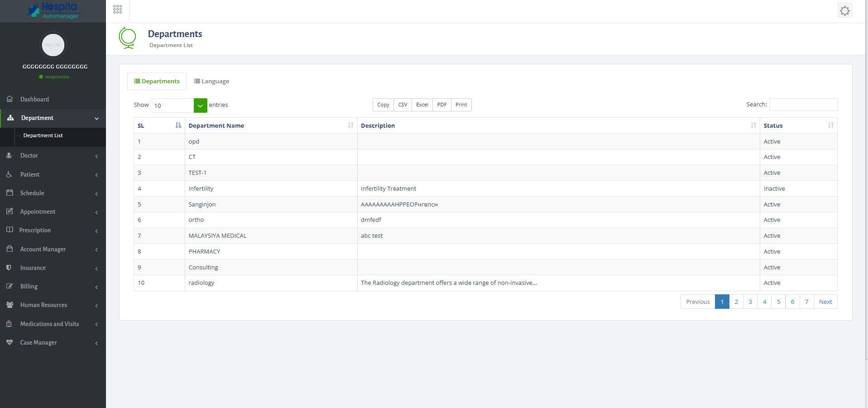The height and width of the screenshot is (408, 868).
Task: Click the Insurance shield icon
Action: coord(10,268)
